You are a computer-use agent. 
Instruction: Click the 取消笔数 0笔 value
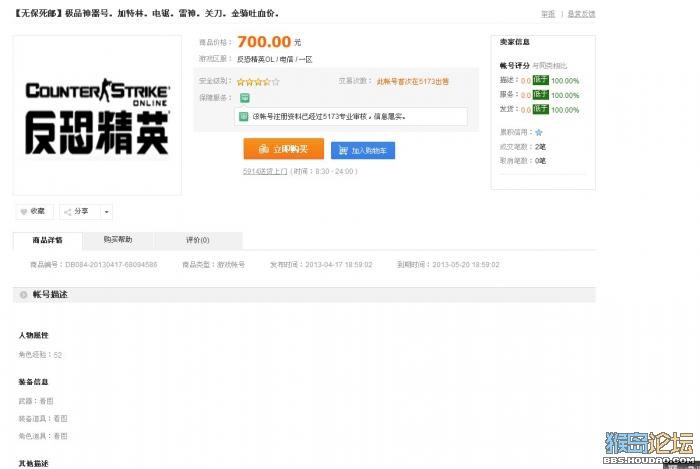540,161
